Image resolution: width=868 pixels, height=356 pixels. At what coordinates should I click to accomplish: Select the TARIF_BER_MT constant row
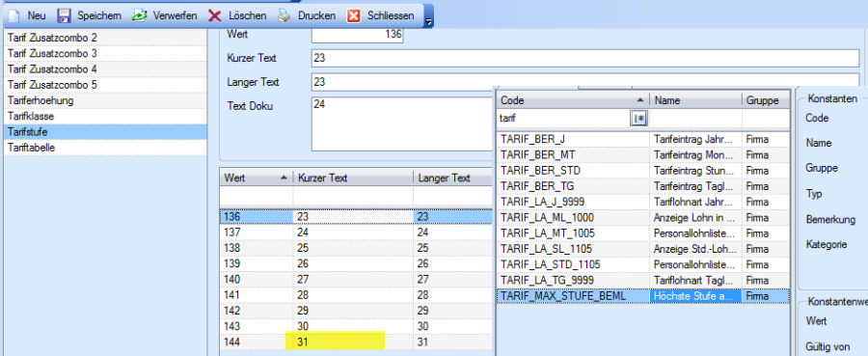pyautogui.click(x=642, y=154)
